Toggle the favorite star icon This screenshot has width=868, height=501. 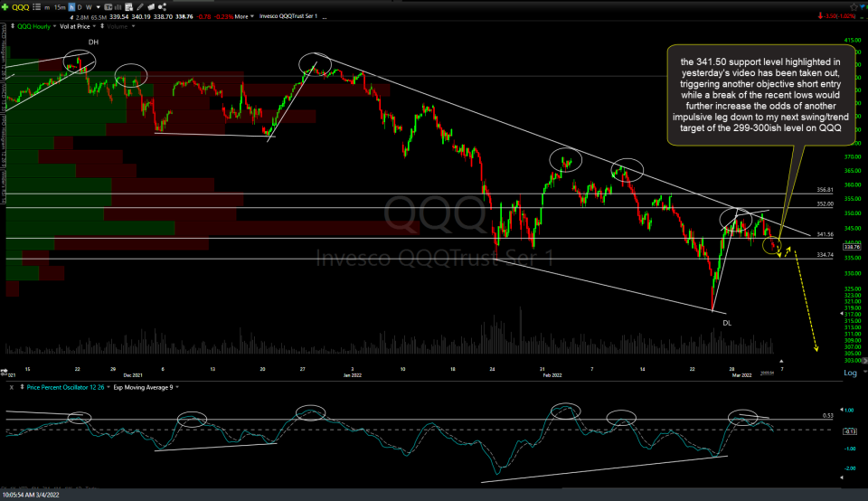[854, 6]
